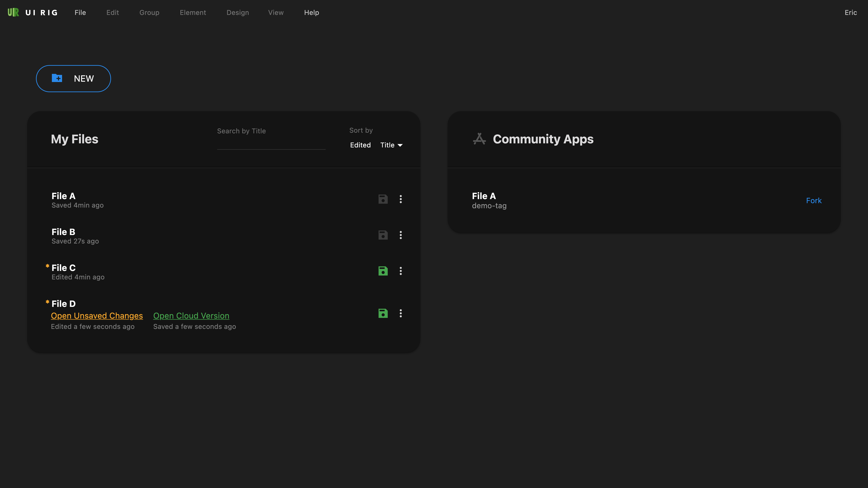
Task: Click Open Cloud Version link
Action: [191, 316]
